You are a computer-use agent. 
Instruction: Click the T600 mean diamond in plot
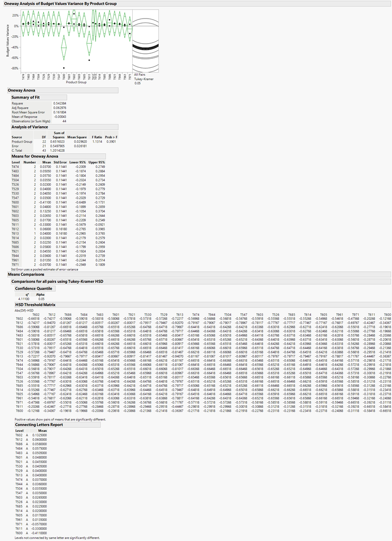[63, 48]
